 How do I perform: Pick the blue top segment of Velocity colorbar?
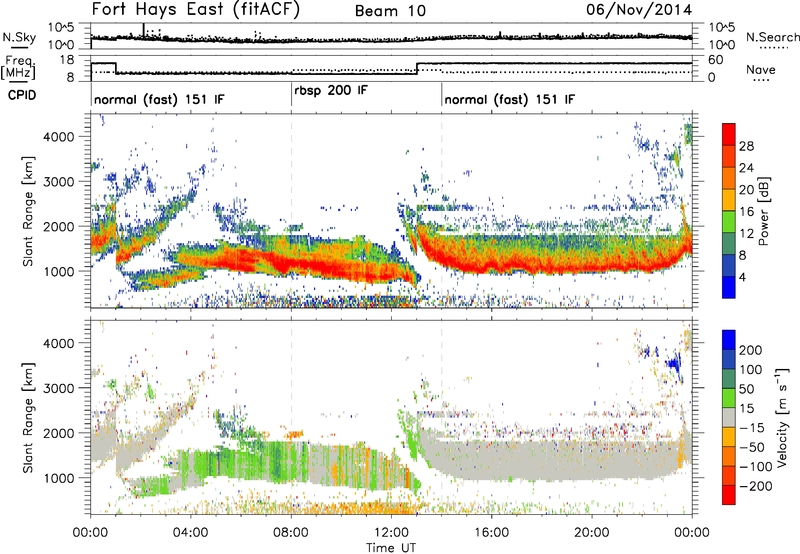[x=729, y=340]
